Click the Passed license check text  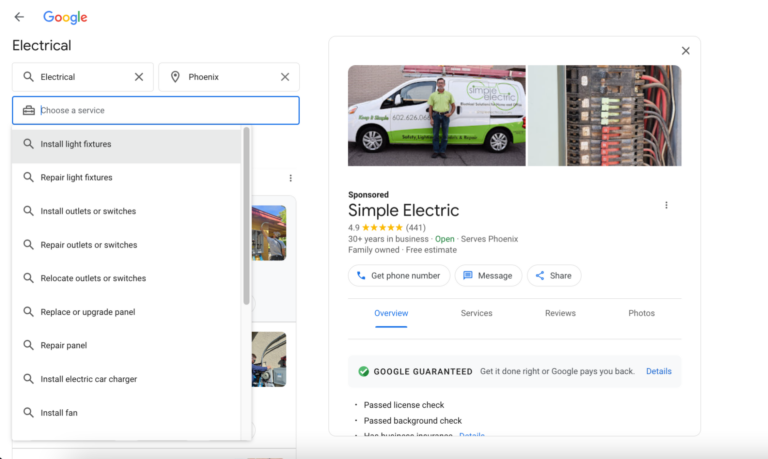pos(404,405)
